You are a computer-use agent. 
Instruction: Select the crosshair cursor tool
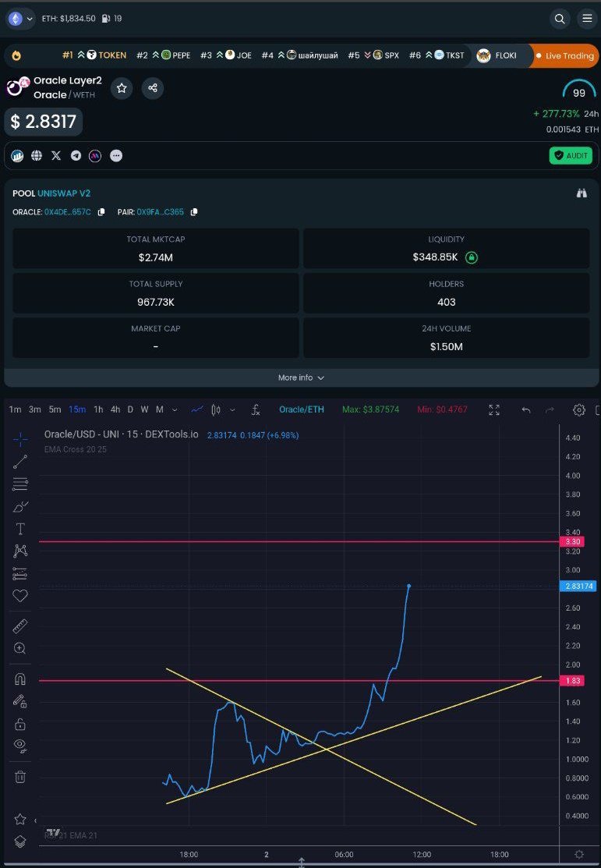click(x=20, y=440)
